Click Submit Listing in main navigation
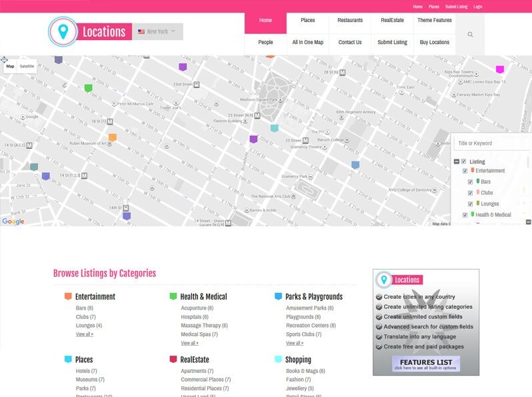Image resolution: width=532 pixels, height=397 pixels. [x=392, y=43]
